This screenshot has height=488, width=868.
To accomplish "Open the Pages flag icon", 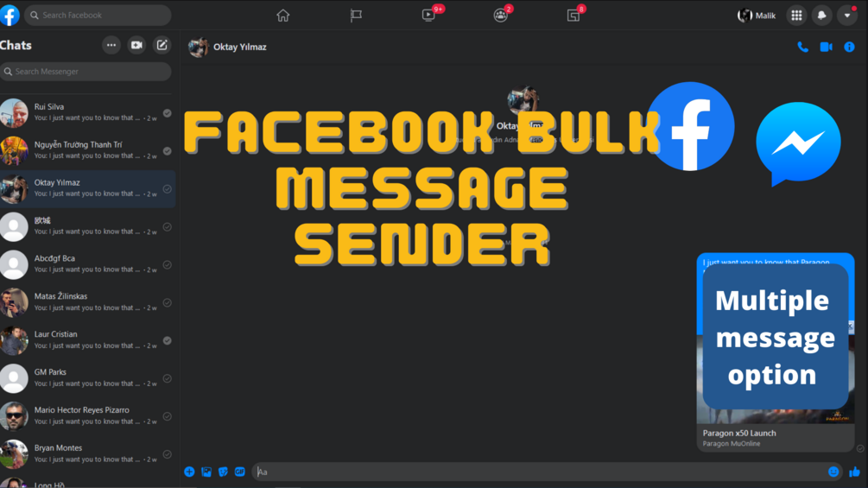I will 356,16.
